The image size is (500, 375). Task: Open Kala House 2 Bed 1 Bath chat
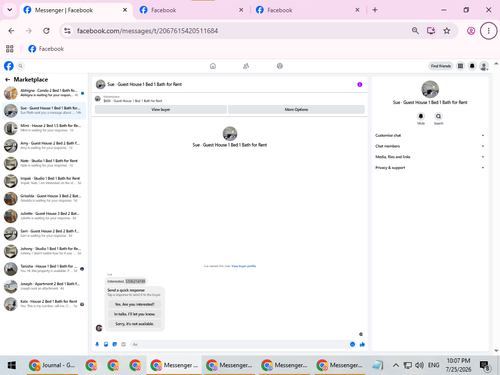pyautogui.click(x=44, y=304)
